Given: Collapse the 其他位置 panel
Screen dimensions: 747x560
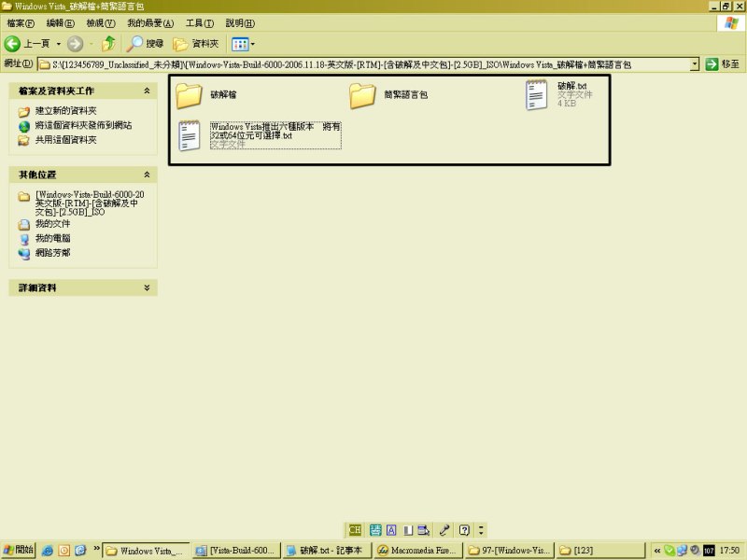Looking at the screenshot, I should click(147, 175).
